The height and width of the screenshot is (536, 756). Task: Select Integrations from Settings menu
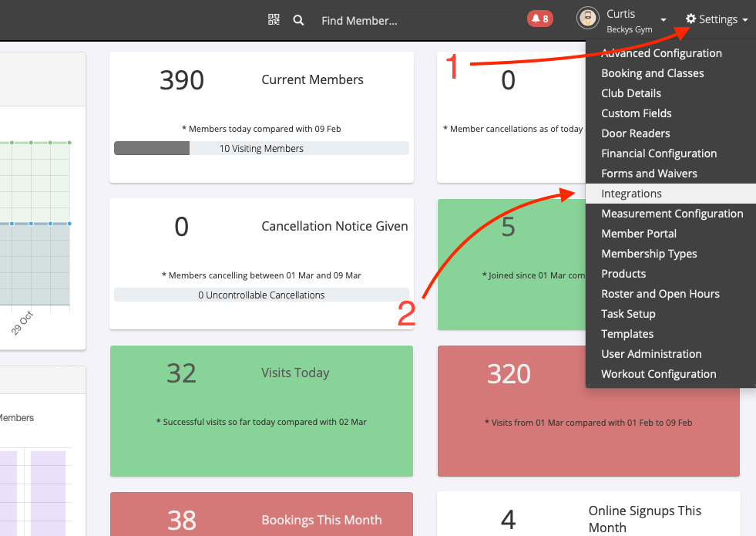(631, 194)
